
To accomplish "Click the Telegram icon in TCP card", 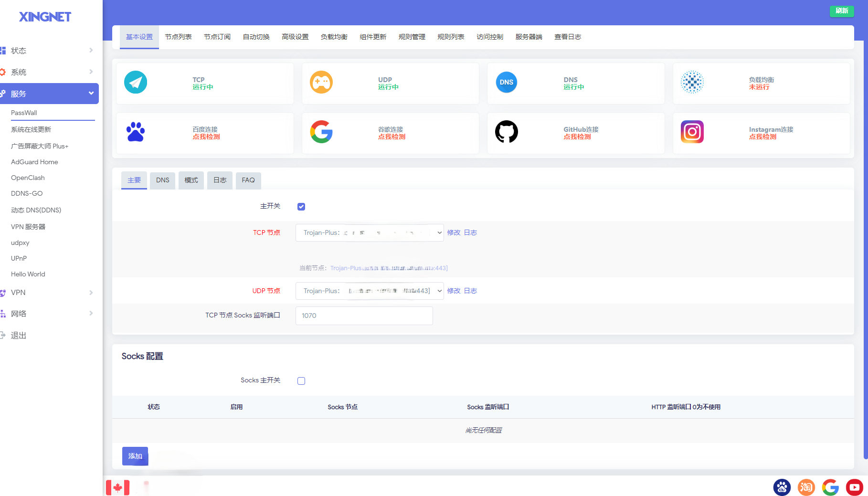I will (136, 82).
